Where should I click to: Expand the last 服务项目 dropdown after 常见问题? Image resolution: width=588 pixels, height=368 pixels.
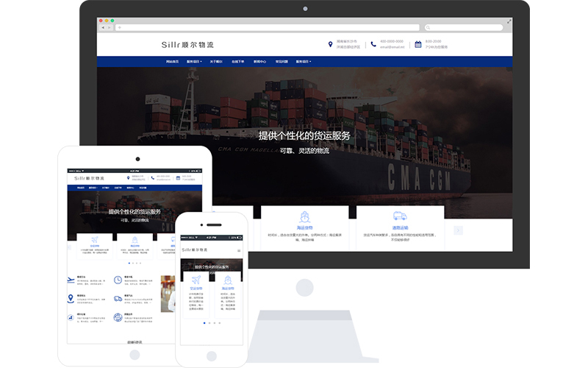coord(304,62)
